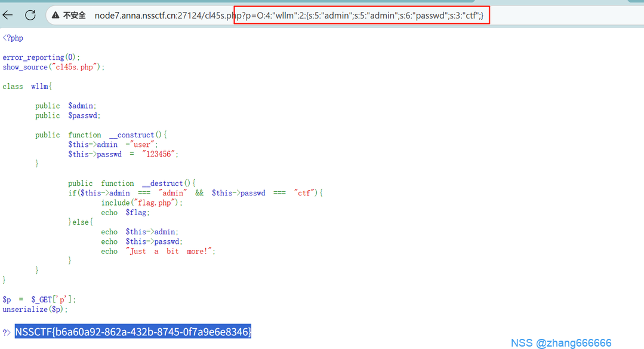
Task: Click the 'public $passwd;' property line
Action: 68,115
